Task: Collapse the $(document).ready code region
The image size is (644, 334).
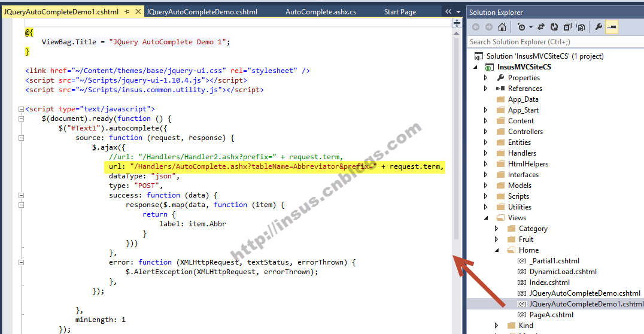Action: click(x=21, y=119)
